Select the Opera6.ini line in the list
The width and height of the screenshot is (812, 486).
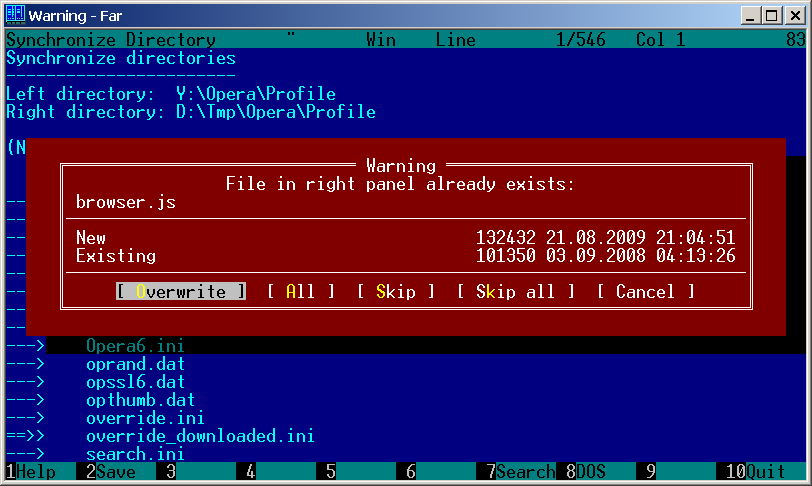tap(135, 346)
